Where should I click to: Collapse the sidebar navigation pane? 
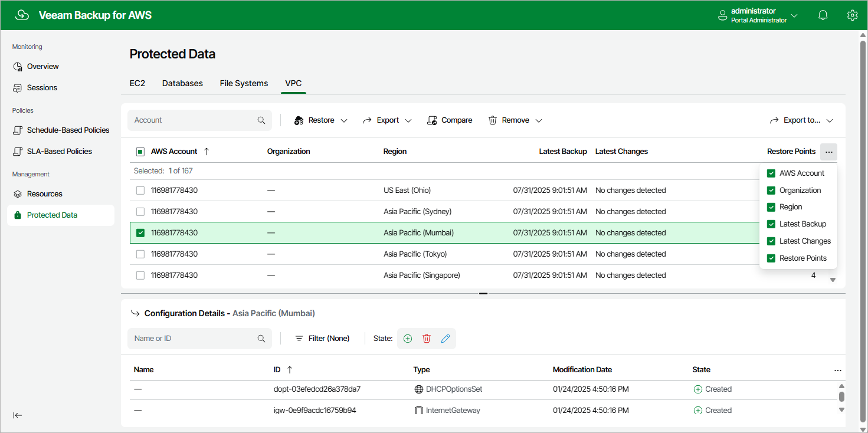18,415
